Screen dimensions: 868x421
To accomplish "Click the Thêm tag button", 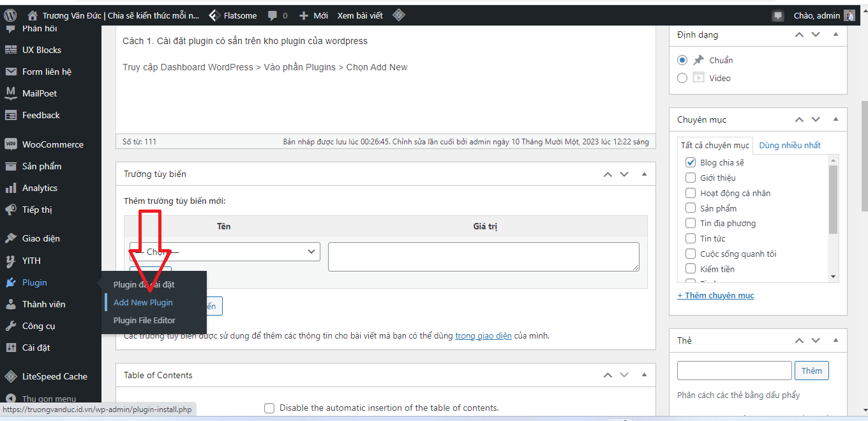I will (x=811, y=371).
